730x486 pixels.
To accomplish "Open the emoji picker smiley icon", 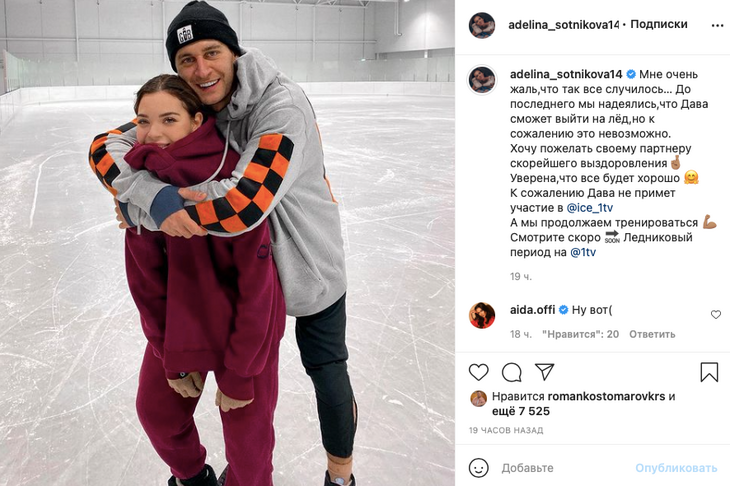I will pyautogui.click(x=478, y=467).
